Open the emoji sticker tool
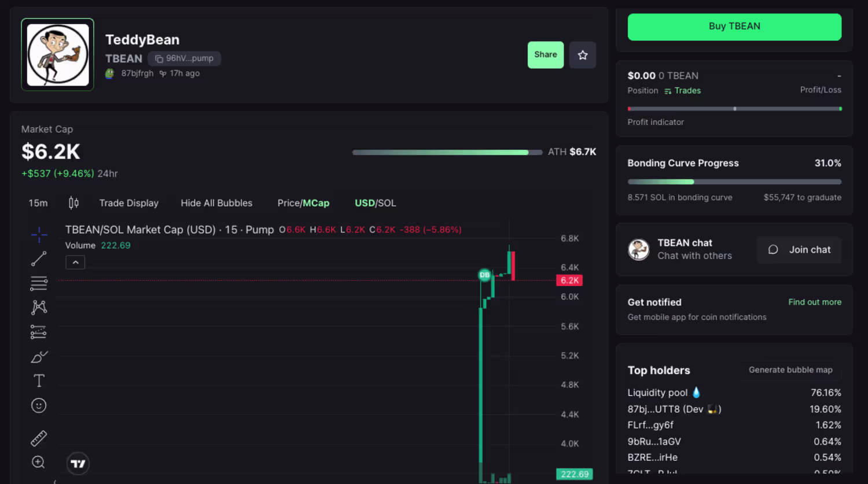Image resolution: width=868 pixels, height=484 pixels. (x=39, y=405)
